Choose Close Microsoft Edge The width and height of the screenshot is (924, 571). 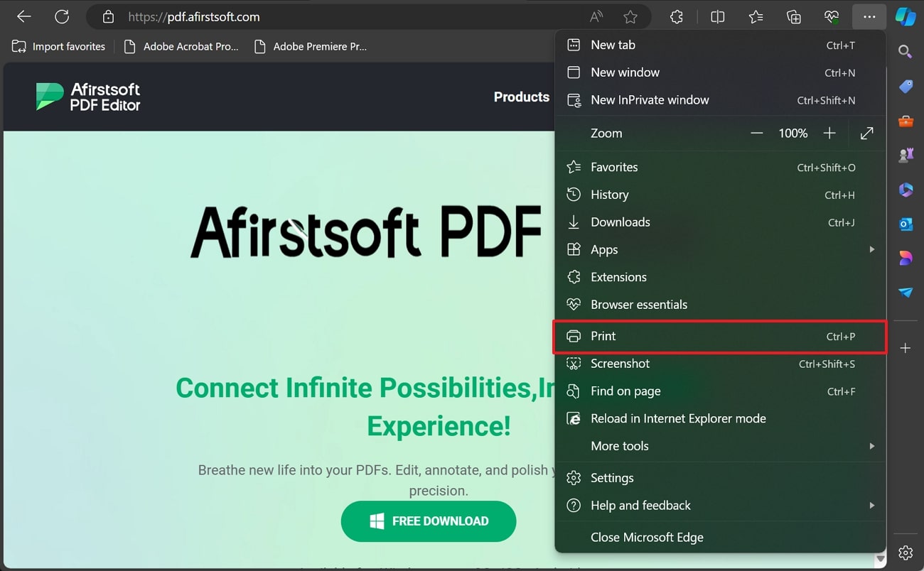pos(720,538)
